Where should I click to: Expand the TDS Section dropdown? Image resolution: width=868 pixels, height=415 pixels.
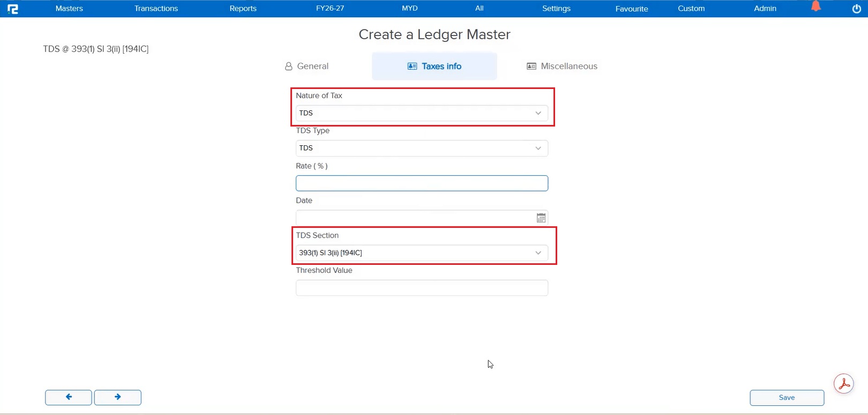point(422,253)
